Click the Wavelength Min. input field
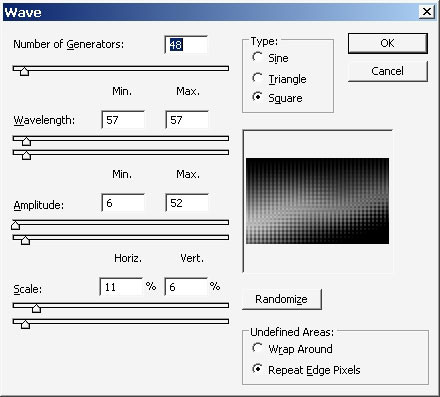Viewport: 440px width, 397px height. (123, 120)
